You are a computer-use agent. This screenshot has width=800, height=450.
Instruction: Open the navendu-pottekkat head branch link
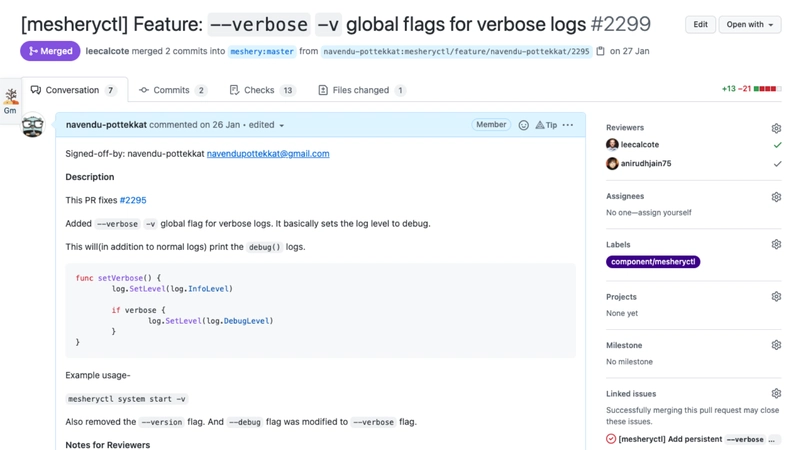[x=456, y=52]
